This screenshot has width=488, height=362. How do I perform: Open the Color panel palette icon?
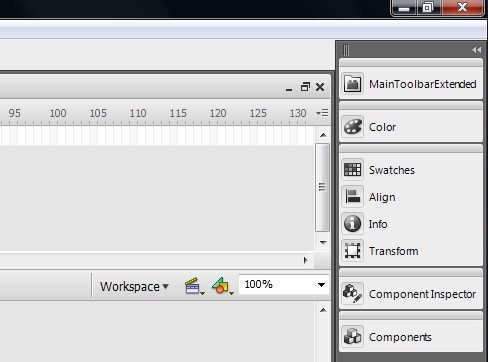click(x=353, y=127)
